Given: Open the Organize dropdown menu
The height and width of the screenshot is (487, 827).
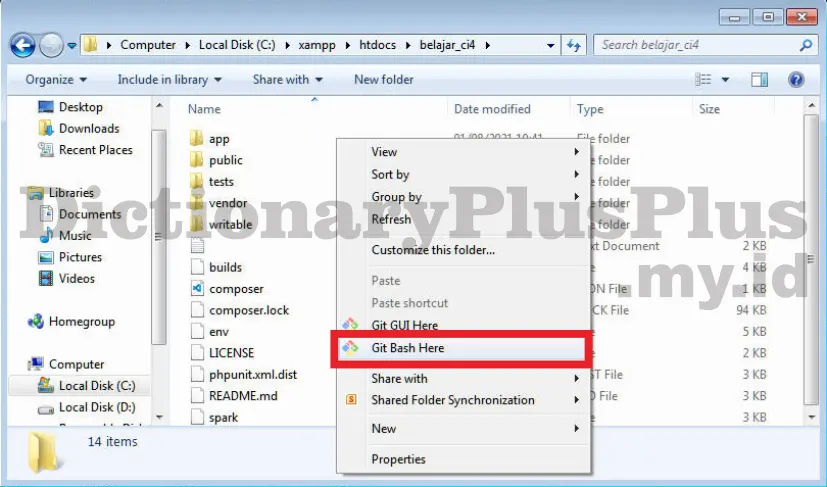Looking at the screenshot, I should 56,80.
